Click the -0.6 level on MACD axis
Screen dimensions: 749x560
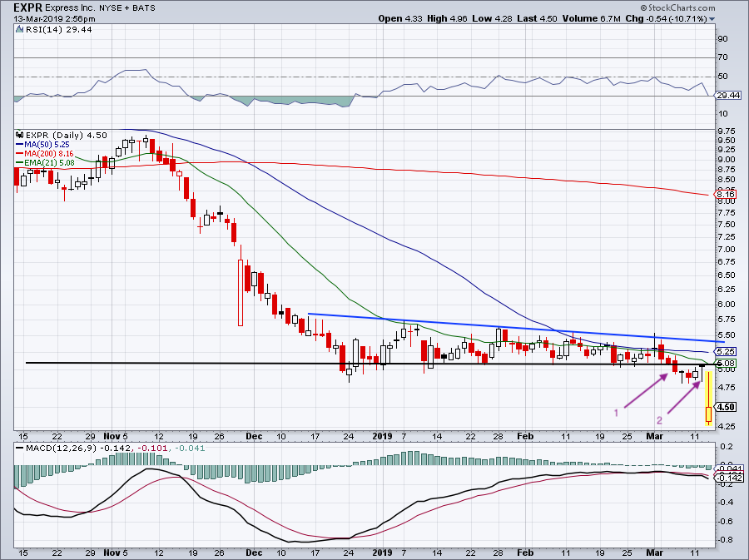(726, 522)
